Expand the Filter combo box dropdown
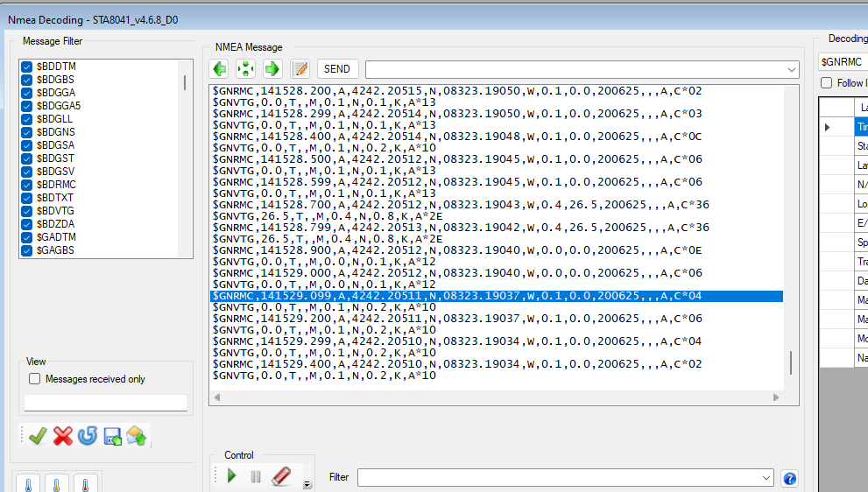This screenshot has width=868, height=492. [766, 478]
